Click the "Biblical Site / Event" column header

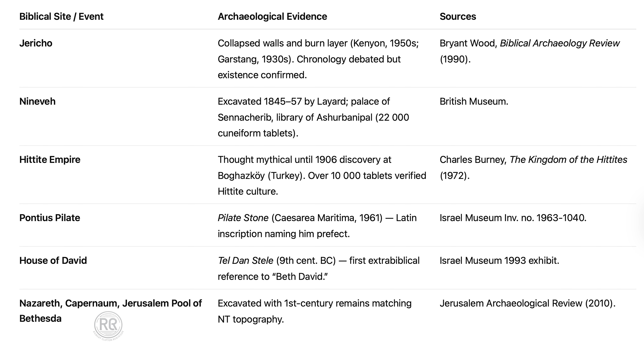61,17
